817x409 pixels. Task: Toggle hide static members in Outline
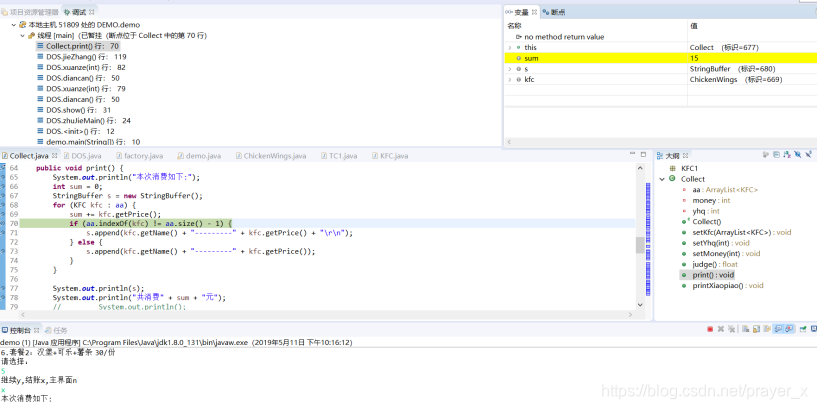click(808, 155)
